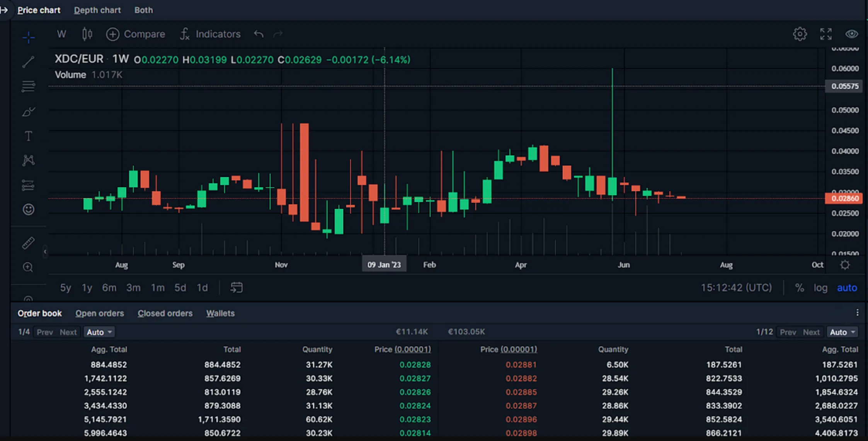
Task: Select the brush drawing tool
Action: [28, 112]
